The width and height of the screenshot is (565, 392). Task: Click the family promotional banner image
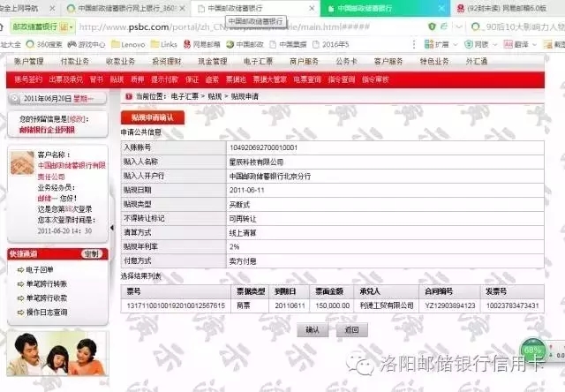[x=57, y=354]
